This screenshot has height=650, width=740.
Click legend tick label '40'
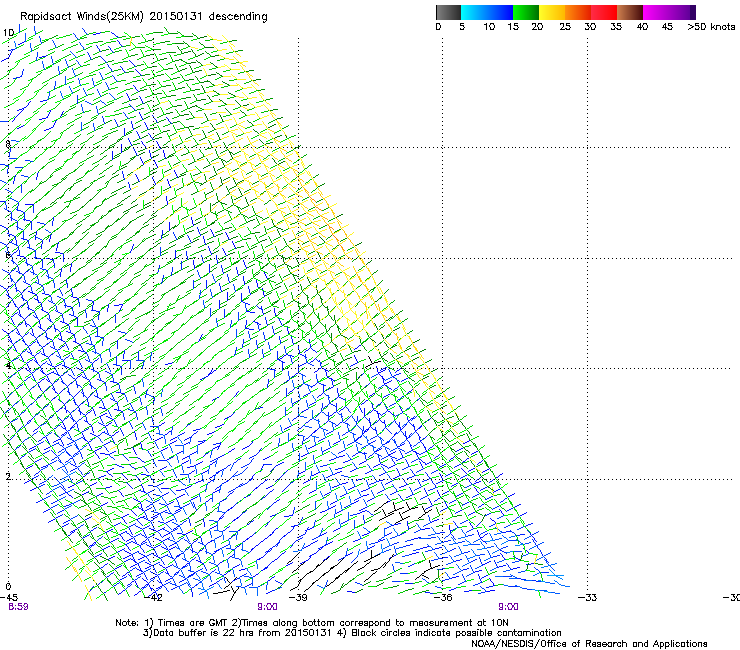coord(642,27)
